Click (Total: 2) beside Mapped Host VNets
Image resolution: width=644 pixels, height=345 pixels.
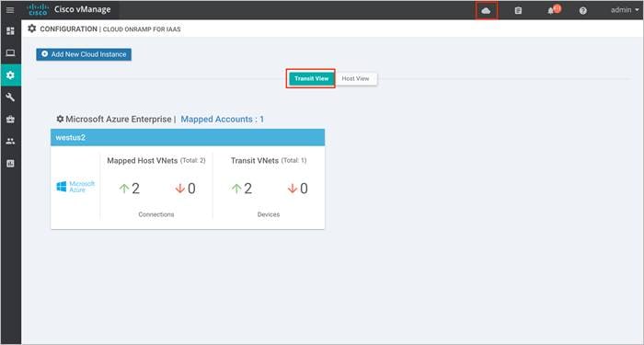tap(193, 161)
